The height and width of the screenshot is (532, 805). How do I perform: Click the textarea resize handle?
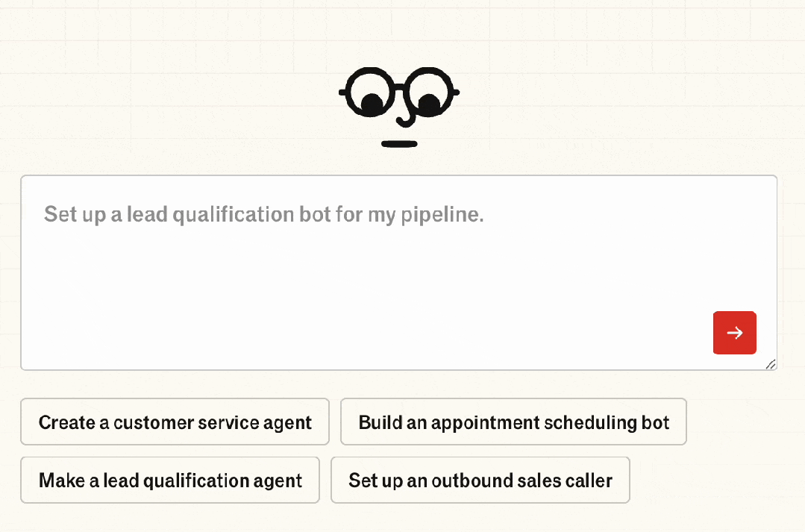click(771, 364)
